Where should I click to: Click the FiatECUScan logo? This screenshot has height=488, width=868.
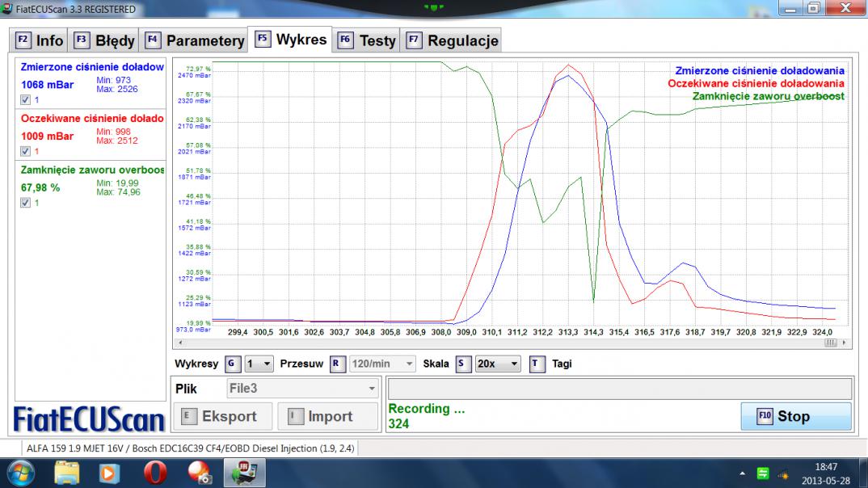pos(89,419)
